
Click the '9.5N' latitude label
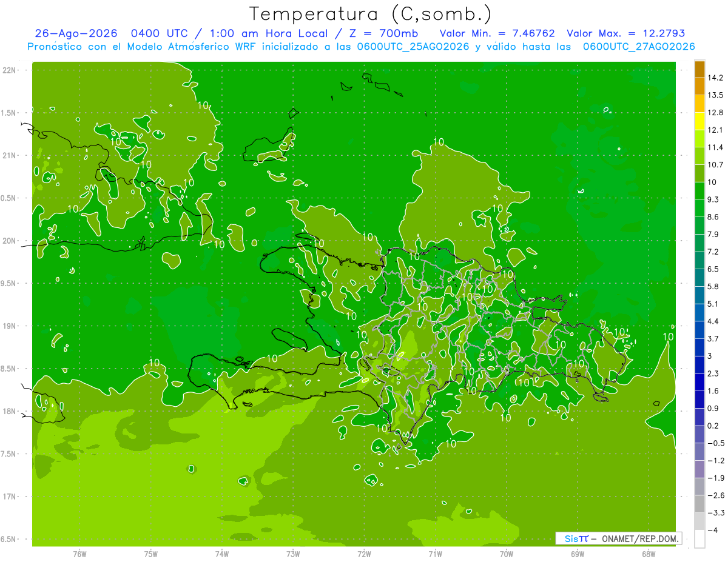pyautogui.click(x=8, y=283)
